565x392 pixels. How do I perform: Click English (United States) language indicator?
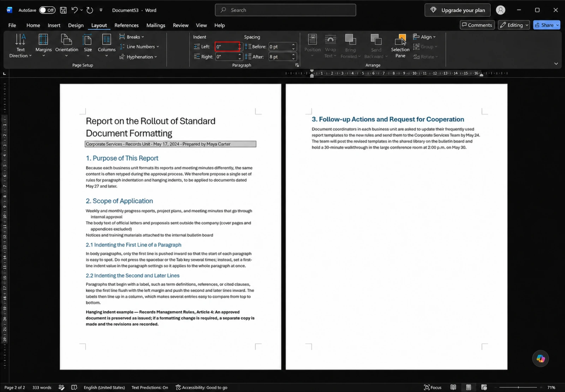[104, 387]
